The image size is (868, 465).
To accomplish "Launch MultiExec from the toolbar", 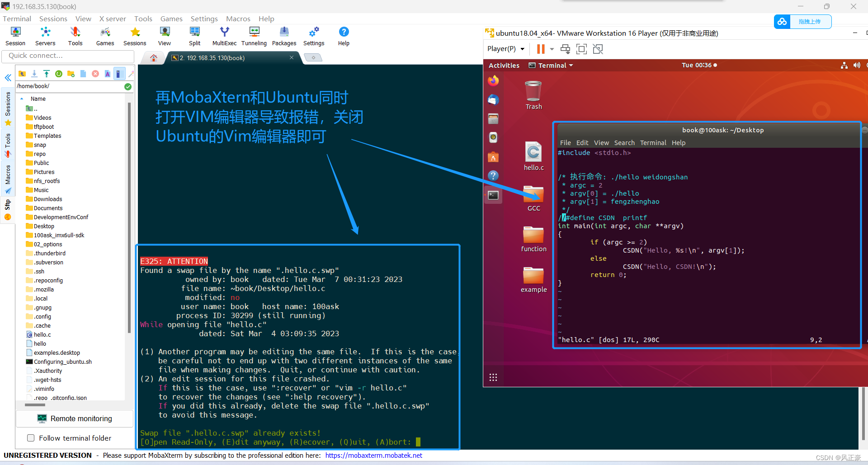I will pos(224,36).
